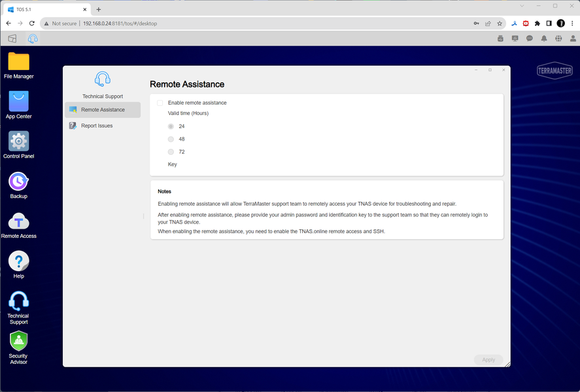This screenshot has width=580, height=392.
Task: Click the window resize grip corner
Action: pyautogui.click(x=507, y=364)
